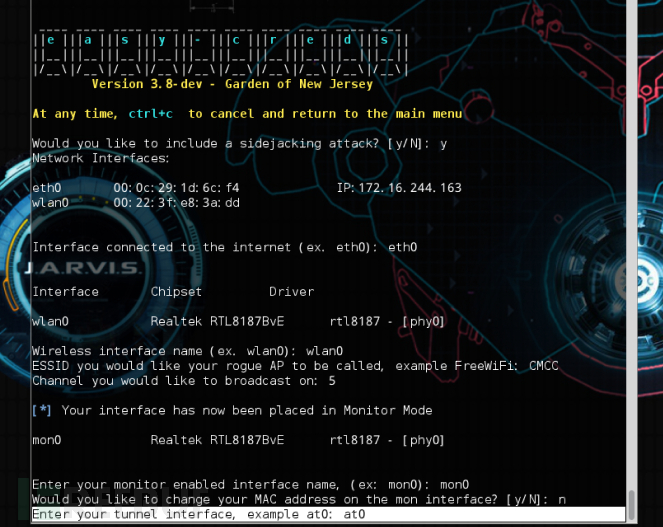Click the ASCII banner letter 'y'
663x527 pixels.
click(162, 41)
